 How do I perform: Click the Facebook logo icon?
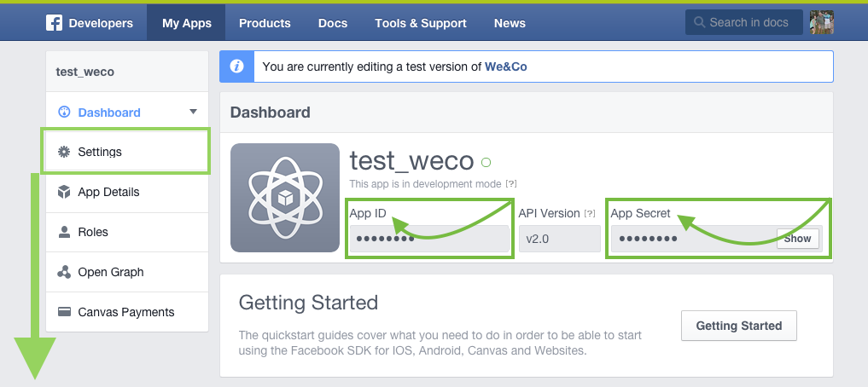click(x=54, y=23)
